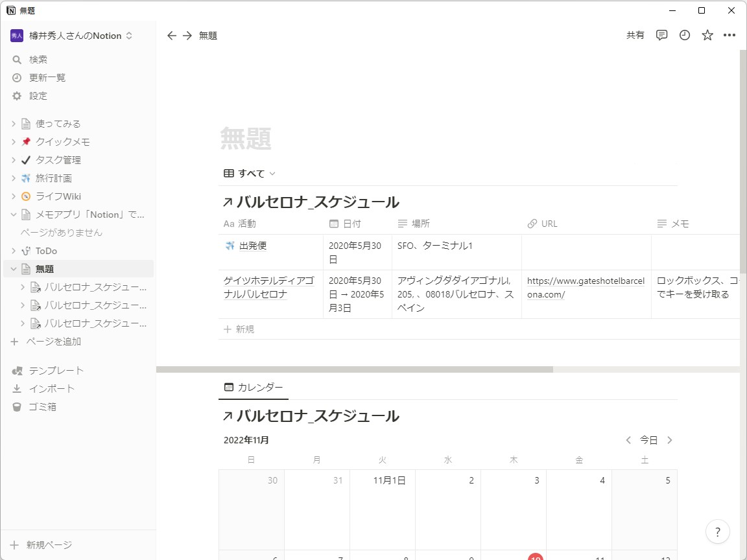Jump to today with the 今日 button
The image size is (747, 560).
point(648,439)
